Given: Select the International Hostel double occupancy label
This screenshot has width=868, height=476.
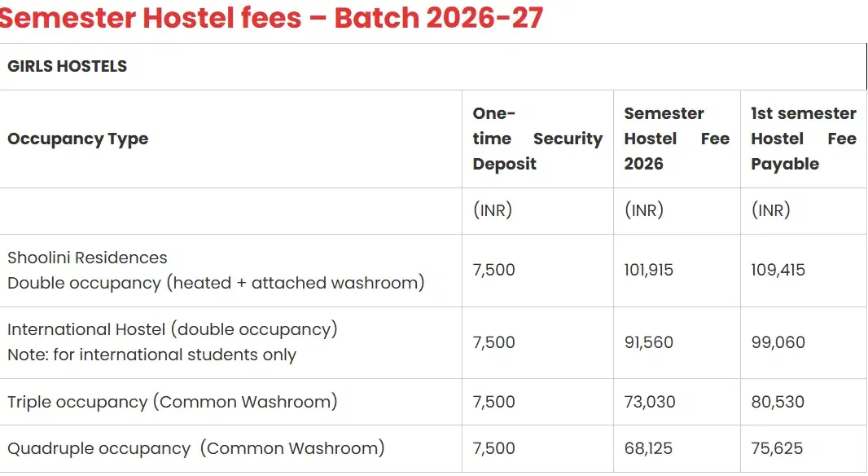Looking at the screenshot, I should click(x=172, y=329).
